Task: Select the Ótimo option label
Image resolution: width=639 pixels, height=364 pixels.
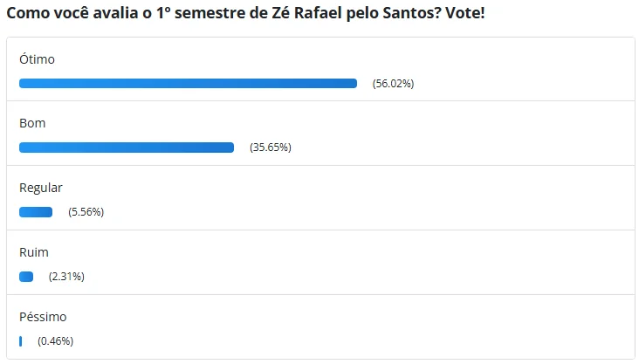Action: (x=37, y=59)
